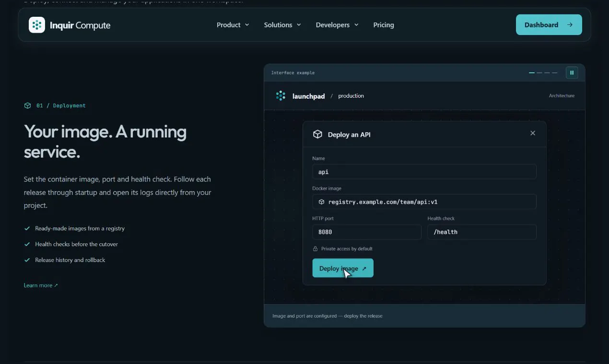Click the 'Interface example' label
The image size is (609, 364).
[293, 73]
